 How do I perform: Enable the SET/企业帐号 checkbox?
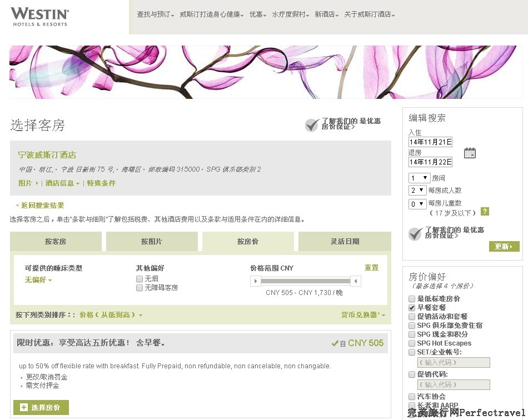click(x=411, y=352)
